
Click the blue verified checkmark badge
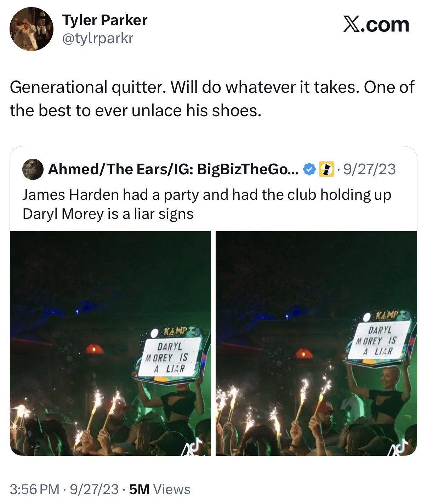310,169
